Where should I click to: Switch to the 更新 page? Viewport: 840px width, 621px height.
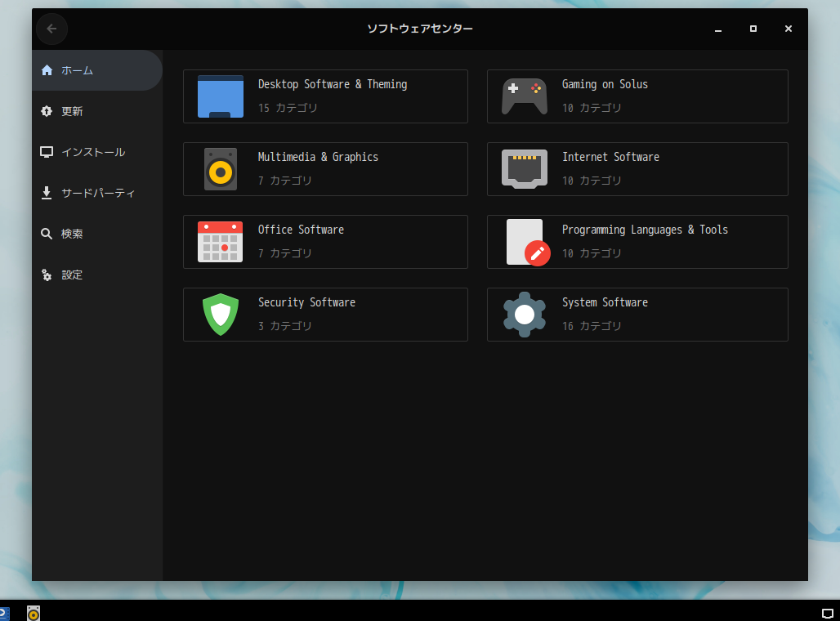pyautogui.click(x=97, y=111)
